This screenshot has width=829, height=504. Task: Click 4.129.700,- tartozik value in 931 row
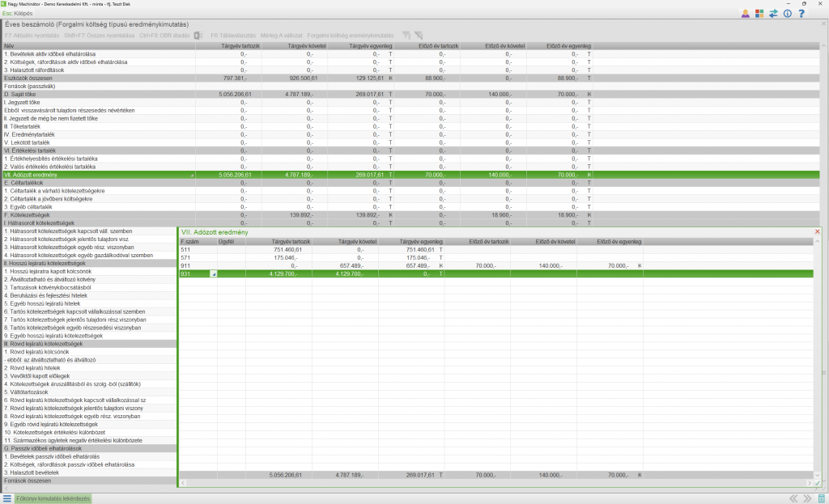click(x=283, y=273)
